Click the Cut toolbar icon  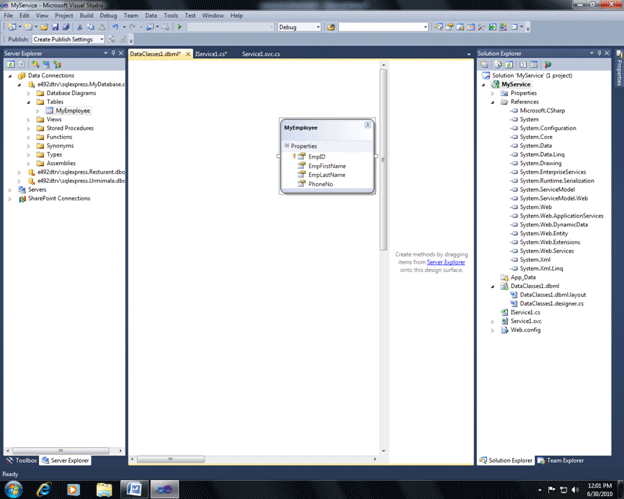pos(80,27)
